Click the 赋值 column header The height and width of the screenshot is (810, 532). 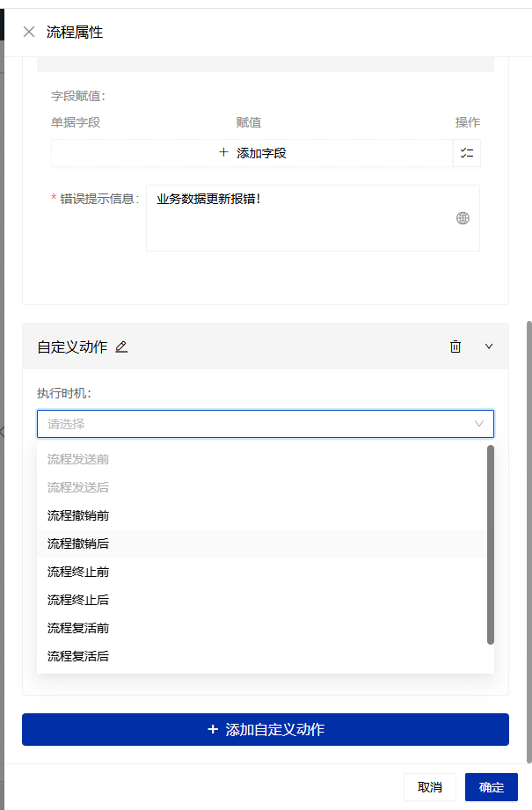coord(249,122)
